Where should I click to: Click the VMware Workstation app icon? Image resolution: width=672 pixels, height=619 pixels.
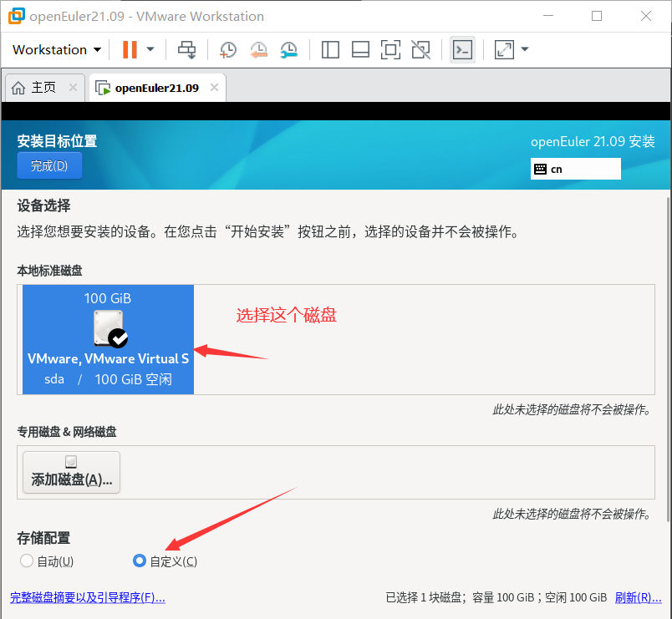tap(16, 16)
